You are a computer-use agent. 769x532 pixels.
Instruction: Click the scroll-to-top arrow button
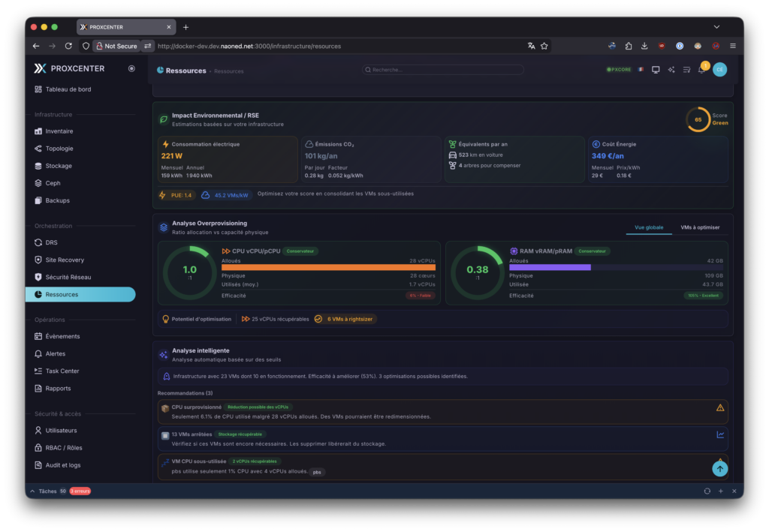coord(719,469)
